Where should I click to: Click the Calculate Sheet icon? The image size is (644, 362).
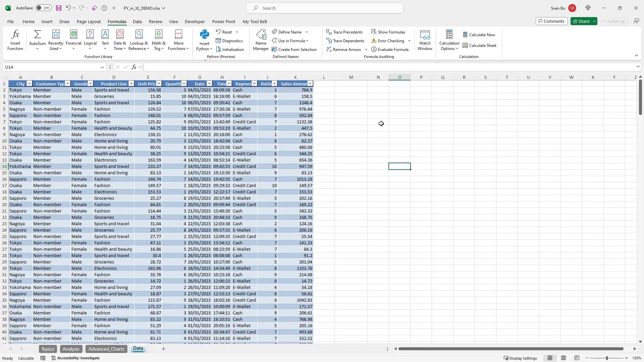480,45
